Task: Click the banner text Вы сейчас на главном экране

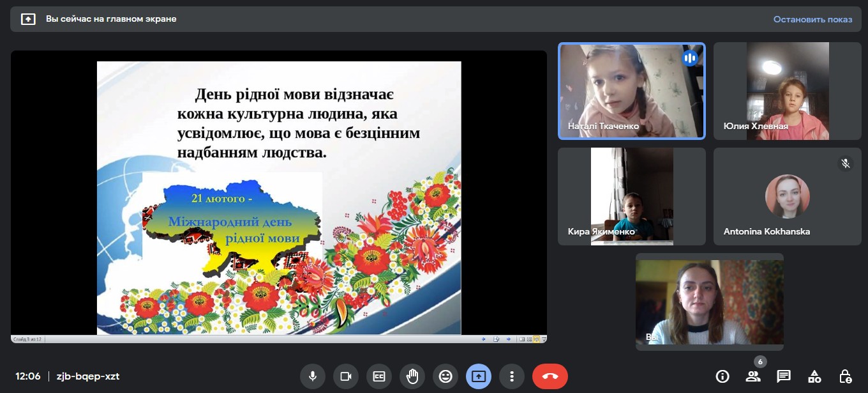Action: [111, 19]
